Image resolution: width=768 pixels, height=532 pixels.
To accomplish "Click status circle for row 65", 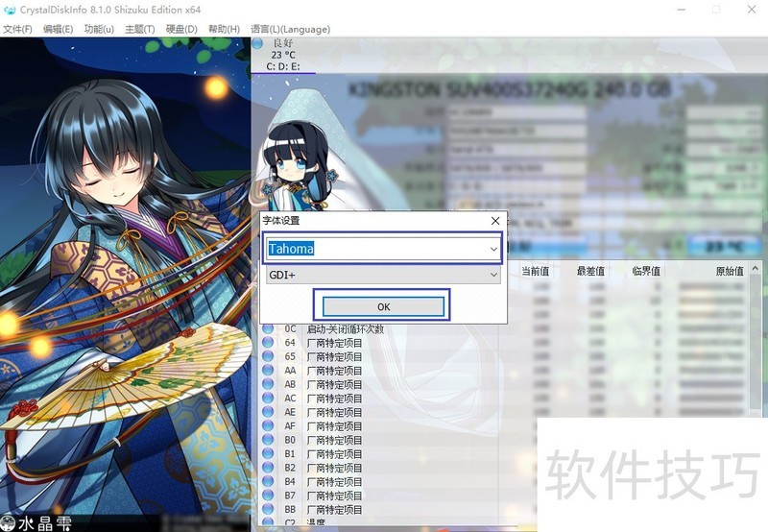I will click(x=268, y=356).
